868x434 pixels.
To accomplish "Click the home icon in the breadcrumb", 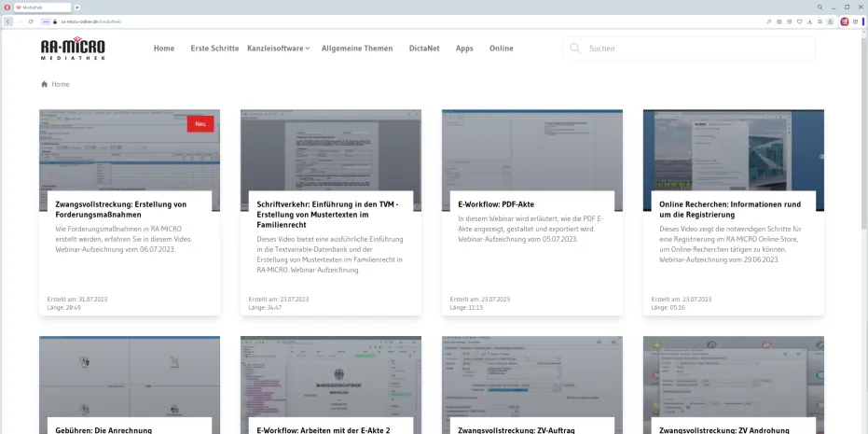I will click(x=44, y=84).
